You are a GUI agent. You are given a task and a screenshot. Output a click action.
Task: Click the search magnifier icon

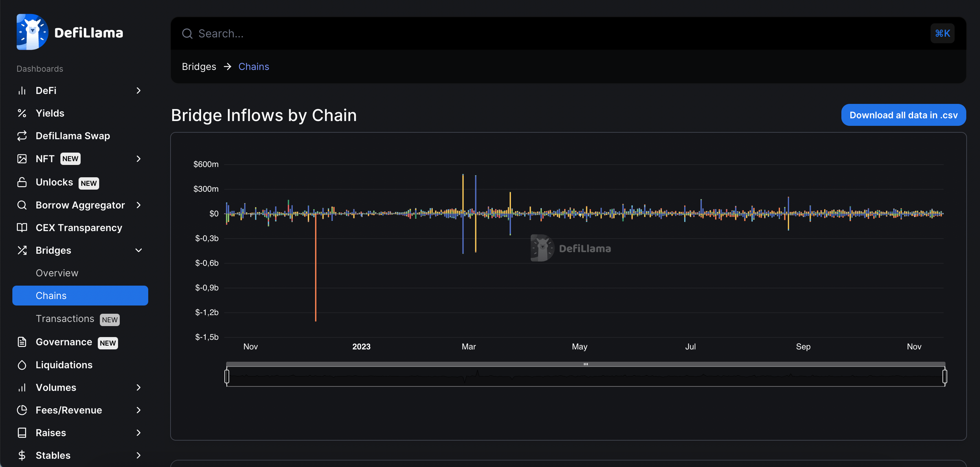(x=187, y=34)
